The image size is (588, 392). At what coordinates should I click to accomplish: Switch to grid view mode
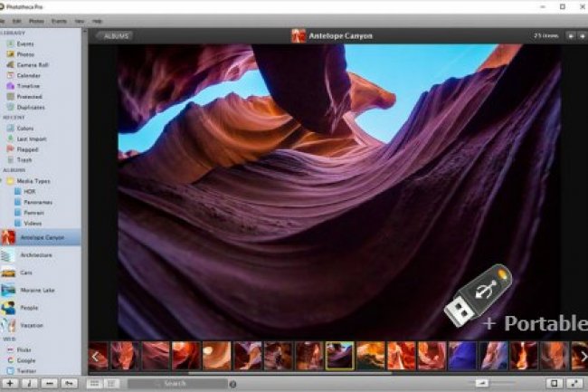click(94, 384)
